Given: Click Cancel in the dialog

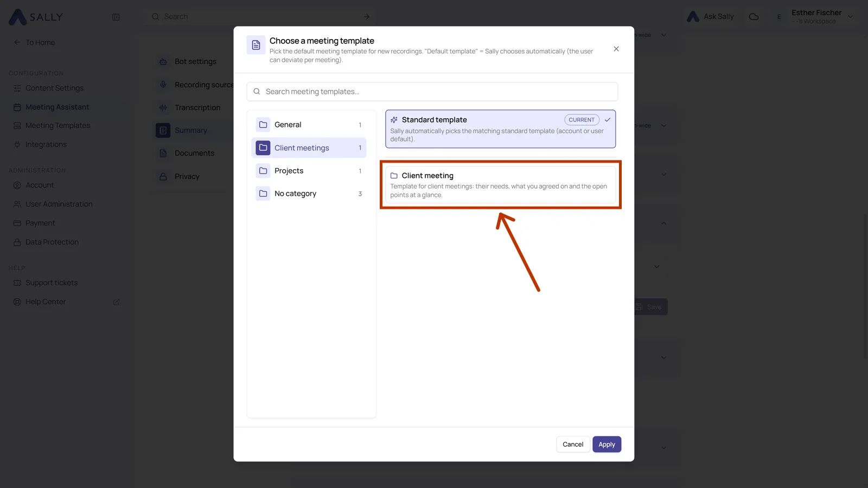Looking at the screenshot, I should click(573, 444).
